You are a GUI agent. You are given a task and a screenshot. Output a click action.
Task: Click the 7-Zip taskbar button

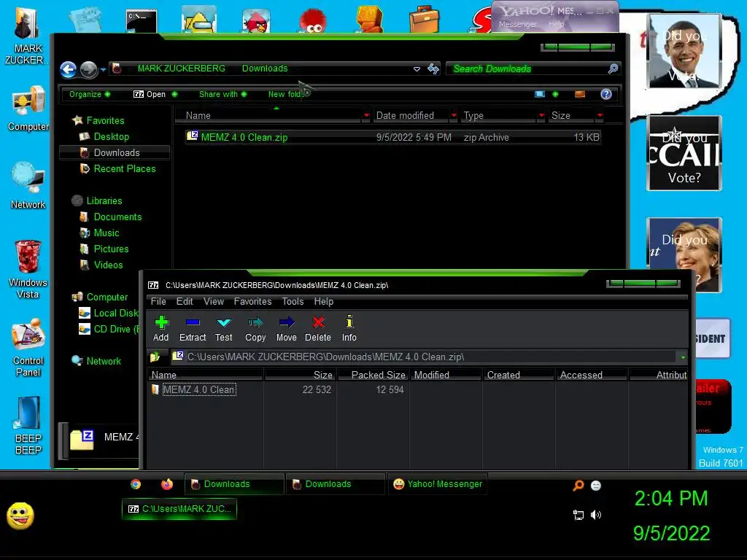(x=179, y=509)
